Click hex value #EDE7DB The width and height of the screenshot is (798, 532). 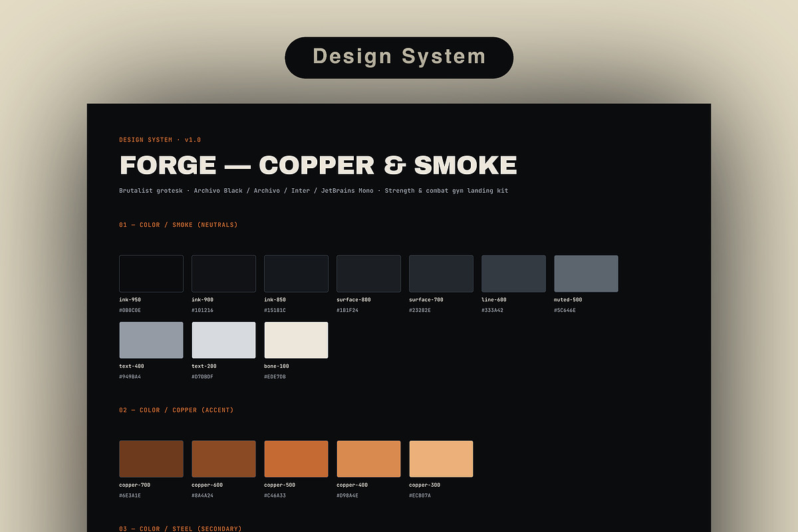275,377
